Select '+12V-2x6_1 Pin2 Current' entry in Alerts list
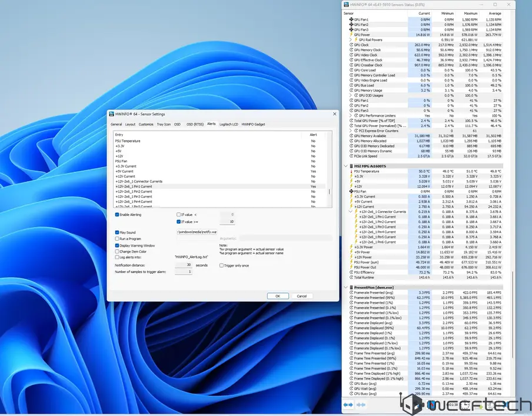The width and height of the screenshot is (532, 416). pos(220,192)
